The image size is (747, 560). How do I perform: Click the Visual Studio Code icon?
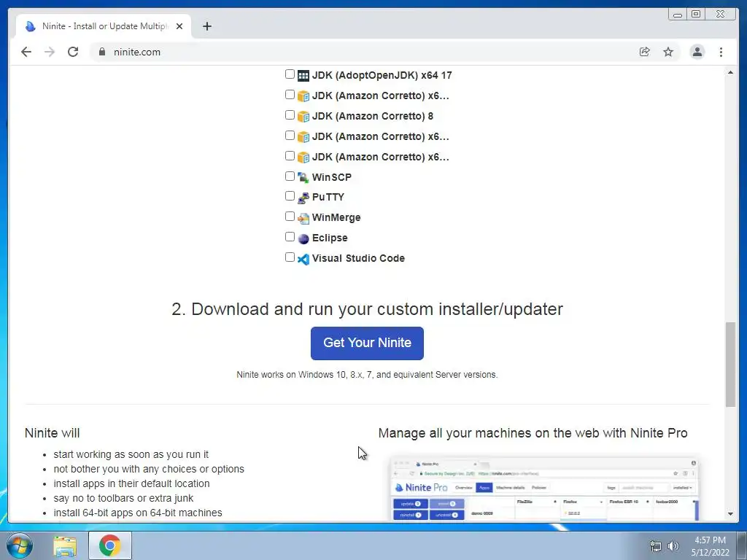coord(303,259)
